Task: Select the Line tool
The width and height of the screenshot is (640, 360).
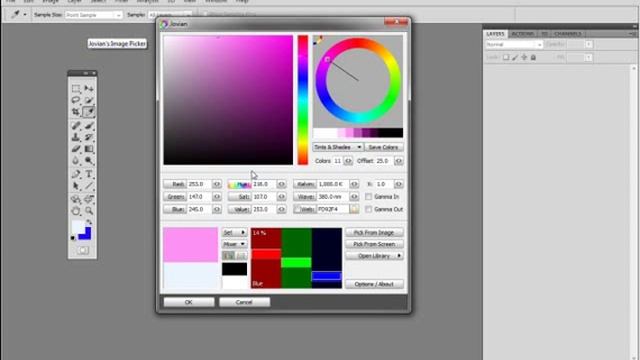Action: [89, 186]
